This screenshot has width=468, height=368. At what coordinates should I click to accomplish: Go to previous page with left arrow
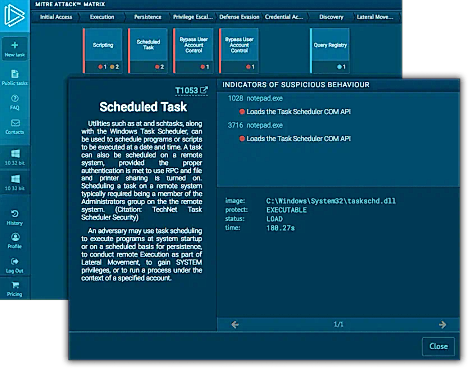click(235, 324)
